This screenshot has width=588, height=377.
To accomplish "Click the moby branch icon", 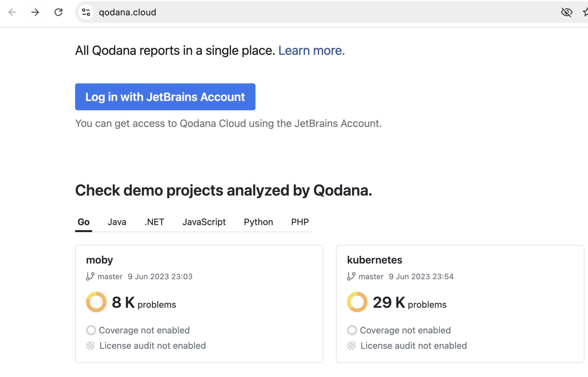I will coord(90,276).
